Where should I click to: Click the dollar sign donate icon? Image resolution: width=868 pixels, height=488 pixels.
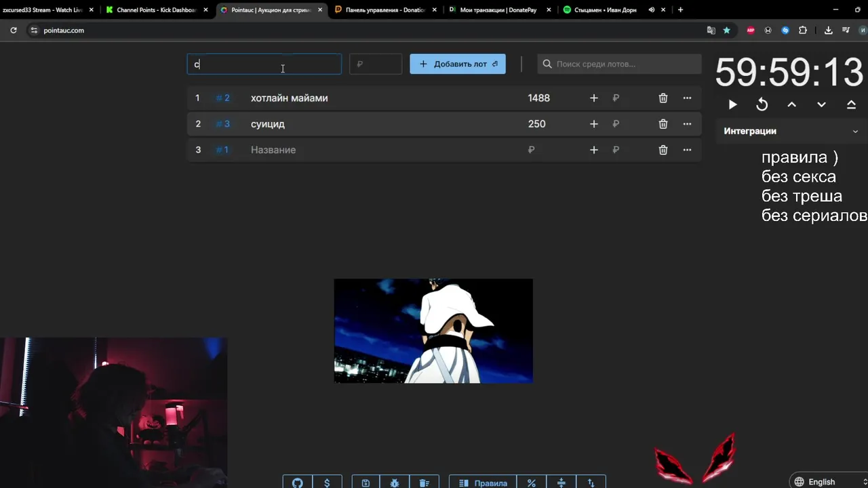[327, 483]
